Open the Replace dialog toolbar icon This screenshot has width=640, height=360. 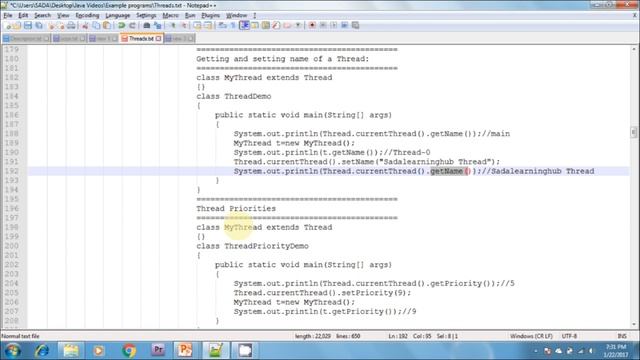pyautogui.click(x=158, y=25)
